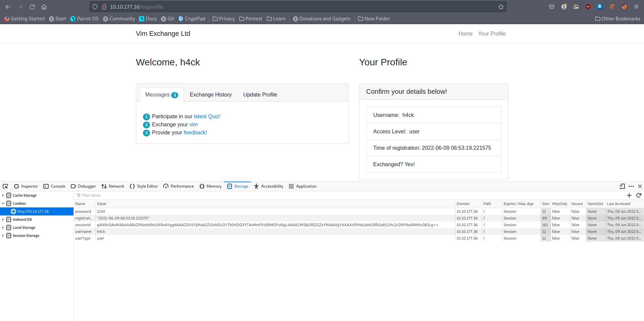Expand the Cache Storage tree node
The height and width of the screenshot is (321, 644).
(3, 195)
